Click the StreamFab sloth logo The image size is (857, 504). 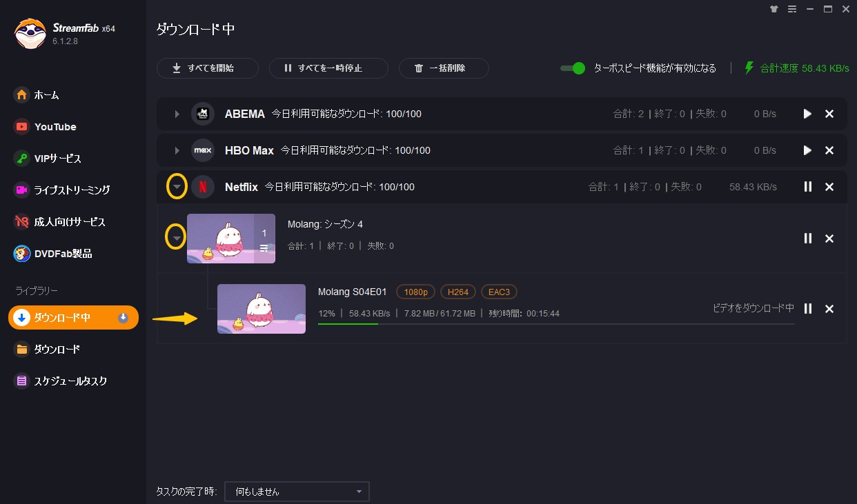pyautogui.click(x=30, y=34)
